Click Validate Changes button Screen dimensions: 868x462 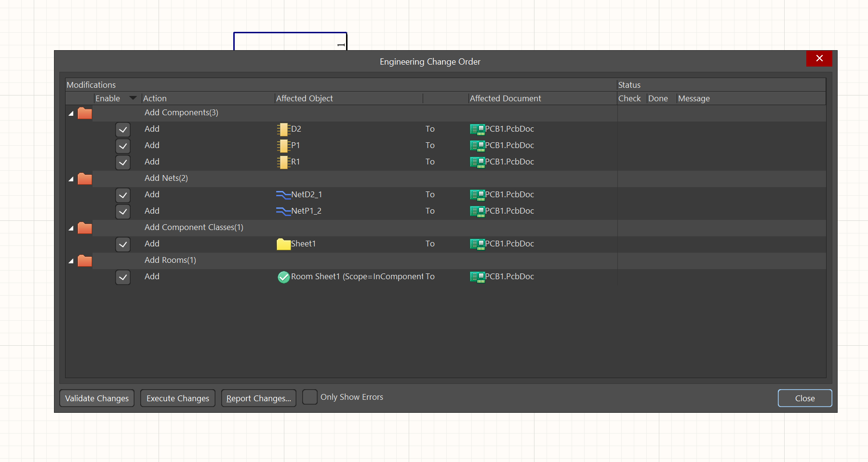[97, 398]
